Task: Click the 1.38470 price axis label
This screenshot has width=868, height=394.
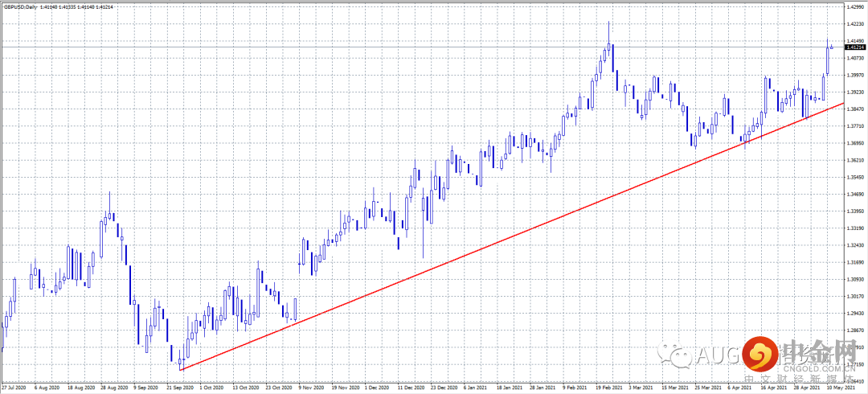Action: pos(856,109)
